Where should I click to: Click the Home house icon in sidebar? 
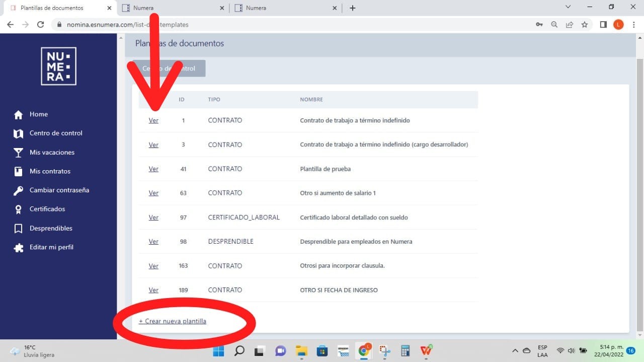click(19, 115)
